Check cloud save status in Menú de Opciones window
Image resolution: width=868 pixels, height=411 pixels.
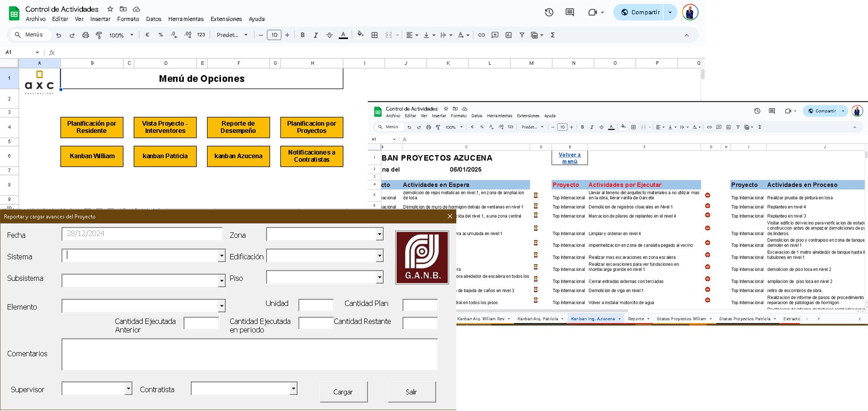[x=136, y=9]
